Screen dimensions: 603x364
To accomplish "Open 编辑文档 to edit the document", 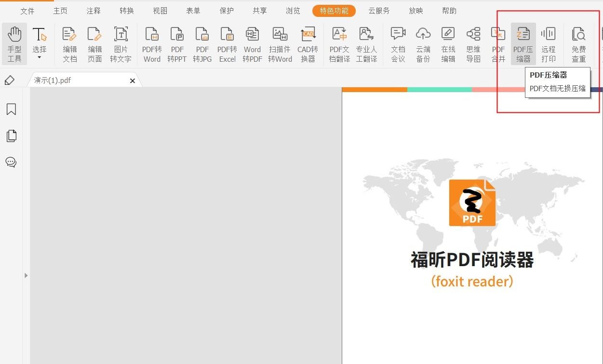I will point(69,43).
